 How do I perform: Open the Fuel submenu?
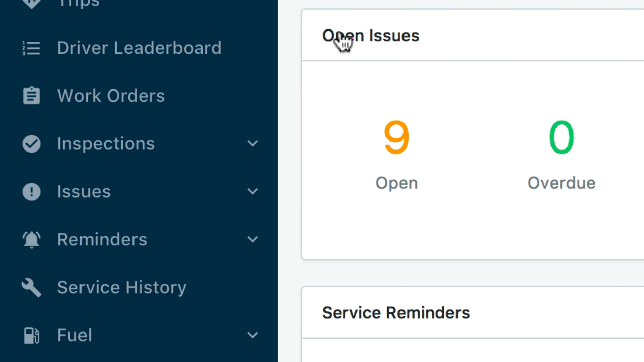point(253,335)
